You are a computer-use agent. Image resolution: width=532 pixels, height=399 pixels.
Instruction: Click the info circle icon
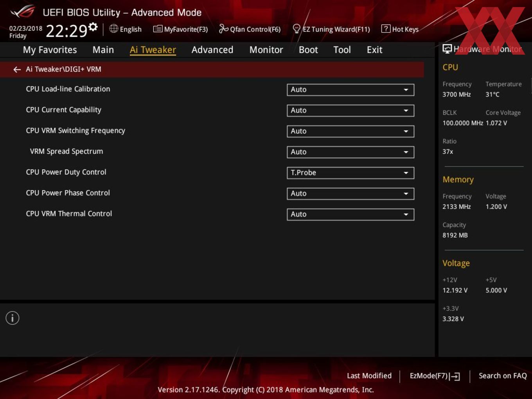(x=13, y=318)
